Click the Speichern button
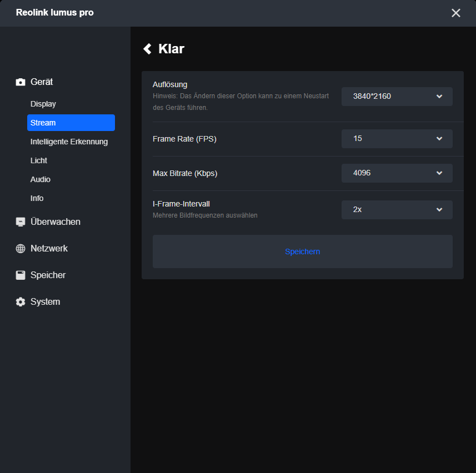 (302, 251)
